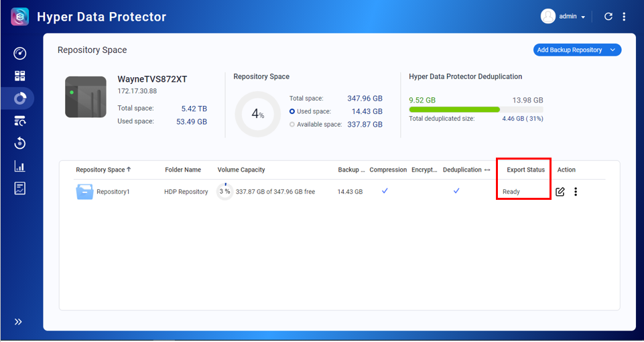The width and height of the screenshot is (644, 342).
Task: Click the 337.87 GB of 347.96 GB free text
Action: [x=275, y=192]
